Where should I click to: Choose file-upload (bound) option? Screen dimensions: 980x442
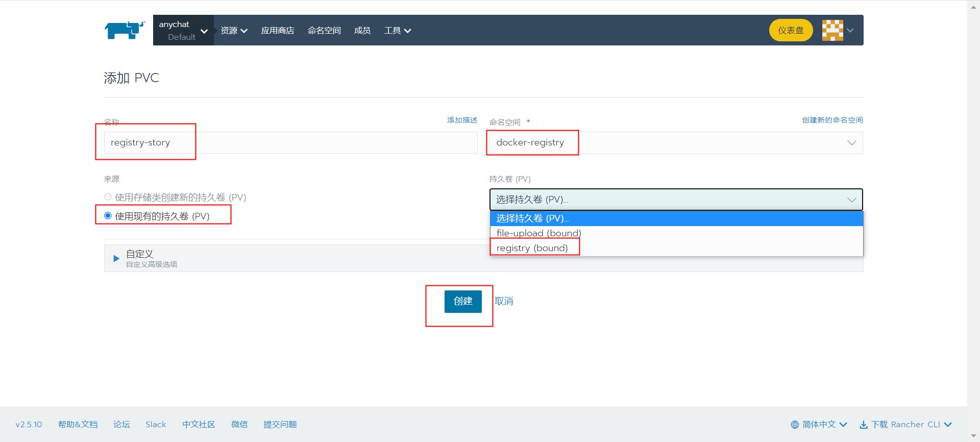click(676, 233)
